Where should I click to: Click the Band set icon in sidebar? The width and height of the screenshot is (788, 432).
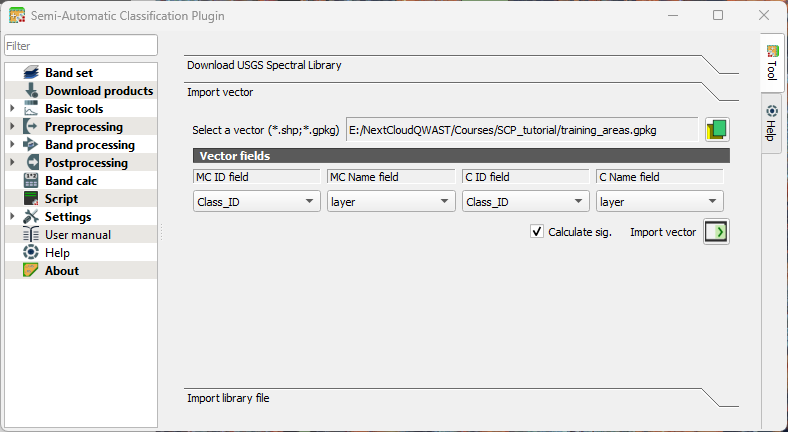(x=30, y=73)
